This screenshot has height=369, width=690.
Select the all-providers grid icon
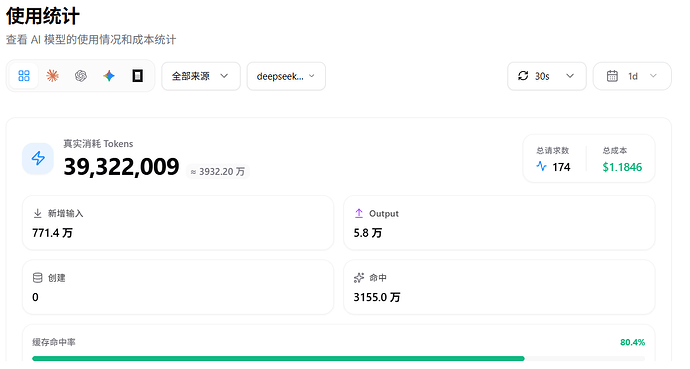click(24, 76)
